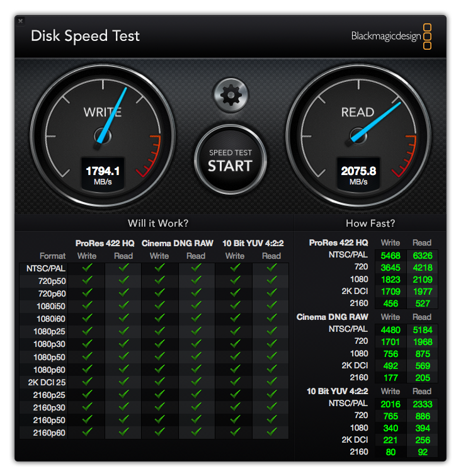Click 1080p60 Cinema DNG RAW Write checkmark

[159, 369]
